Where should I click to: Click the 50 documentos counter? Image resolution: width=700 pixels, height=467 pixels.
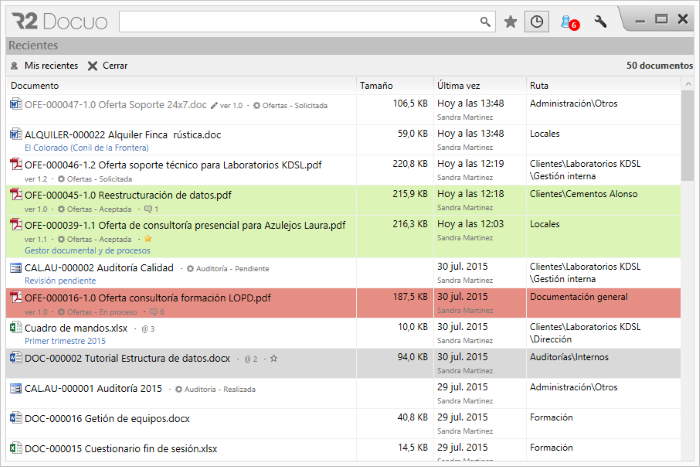[659, 66]
